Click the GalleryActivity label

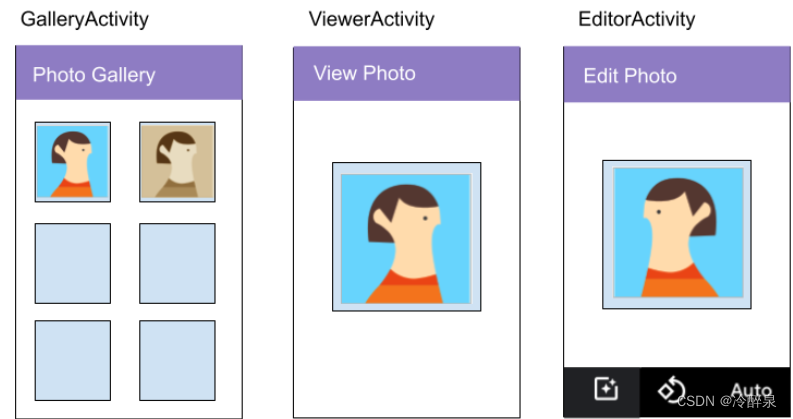(85, 19)
